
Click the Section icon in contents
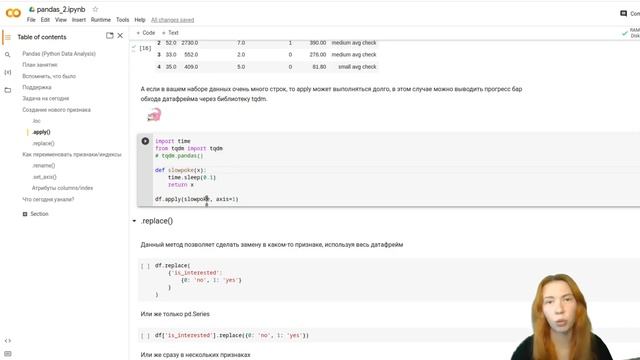25,214
